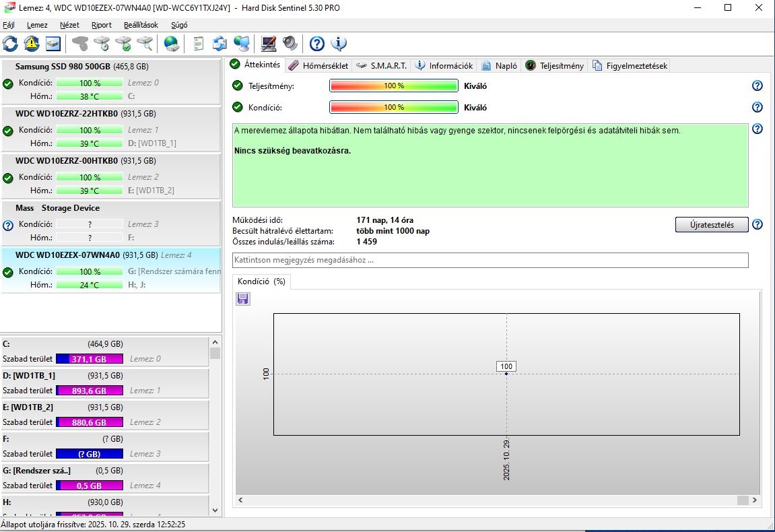Click green check icon of WD10EZEX-07WN4A0
This screenshot has height=532, width=775.
click(8, 273)
